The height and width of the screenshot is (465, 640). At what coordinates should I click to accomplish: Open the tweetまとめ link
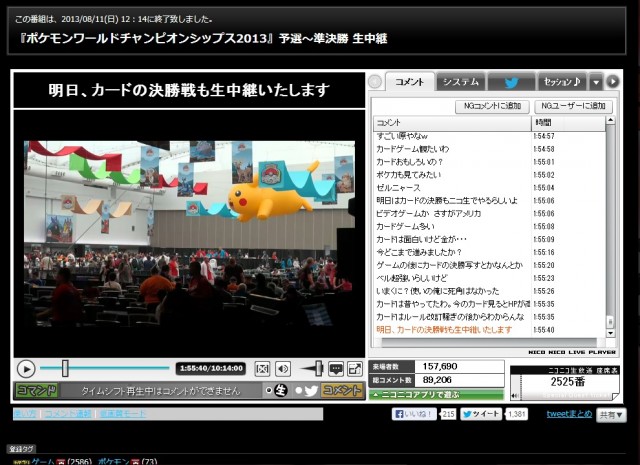569,414
